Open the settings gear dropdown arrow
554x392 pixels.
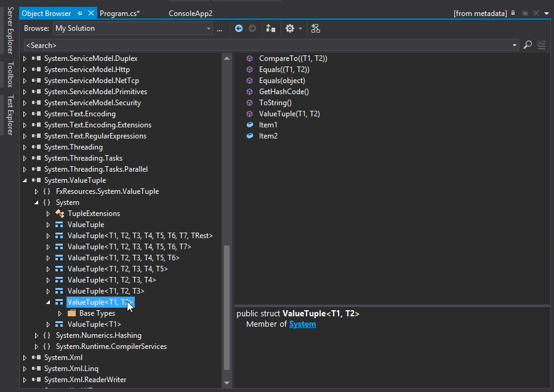pyautogui.click(x=300, y=28)
